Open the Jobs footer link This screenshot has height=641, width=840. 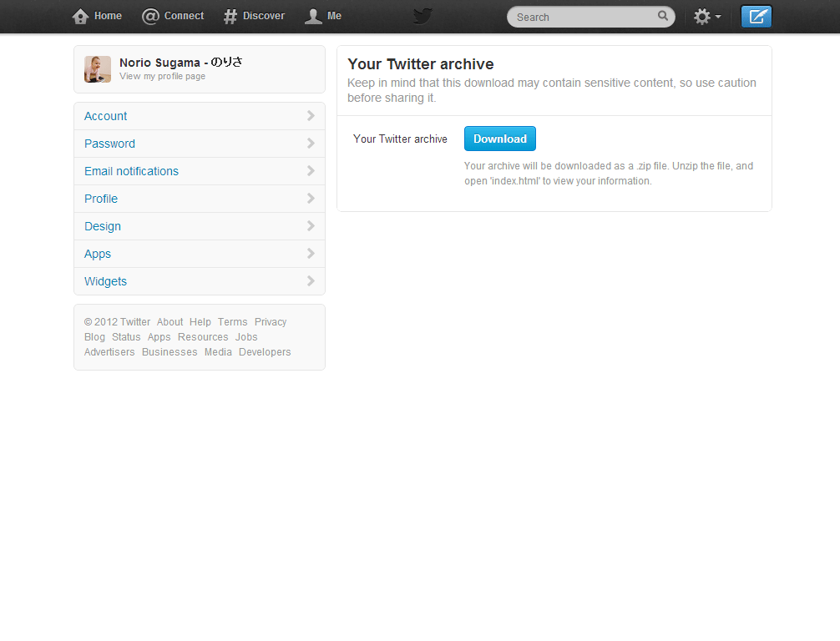(246, 337)
